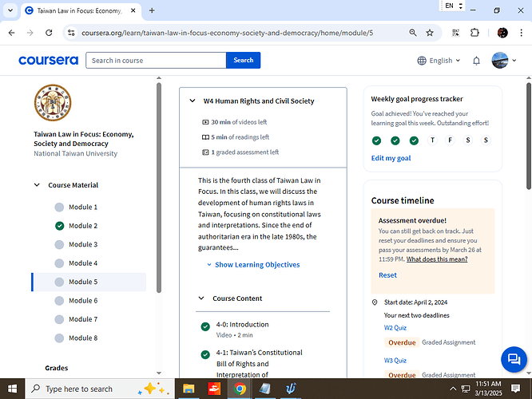
Task: Open 4-0: Introduction video
Action: click(x=242, y=325)
